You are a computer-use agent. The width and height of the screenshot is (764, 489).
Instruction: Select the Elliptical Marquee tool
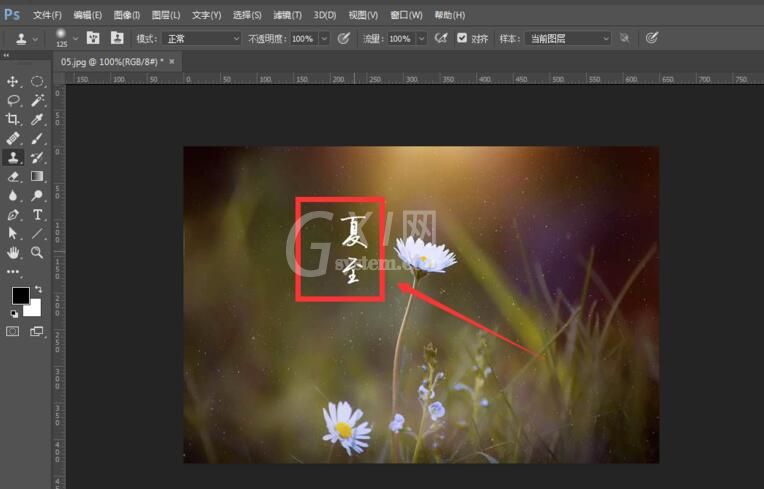click(x=37, y=81)
